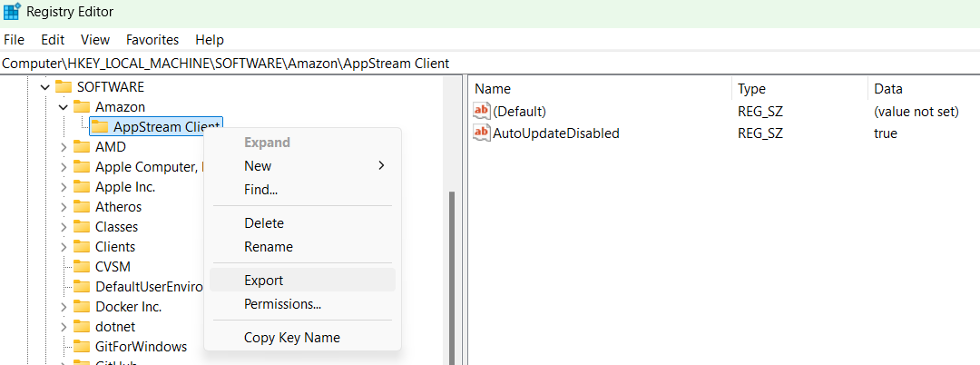Collapse the SOFTWARE tree node
The image size is (980, 365).
tap(44, 87)
